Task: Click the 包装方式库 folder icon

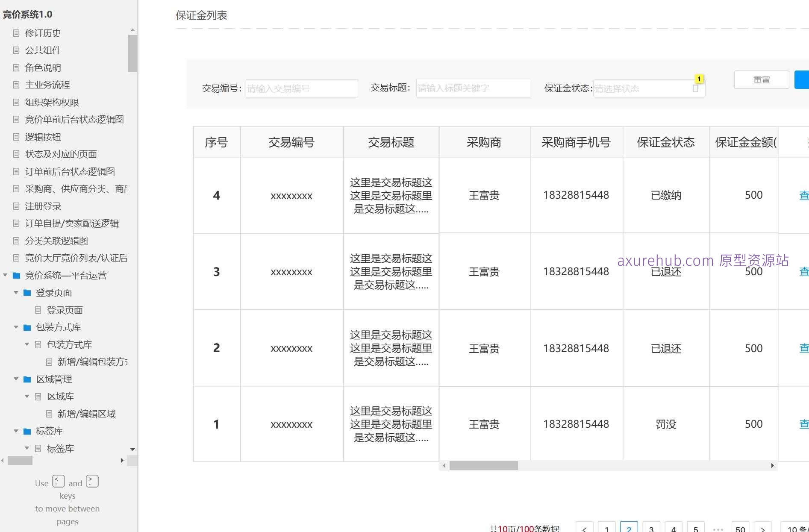Action: pyautogui.click(x=27, y=327)
